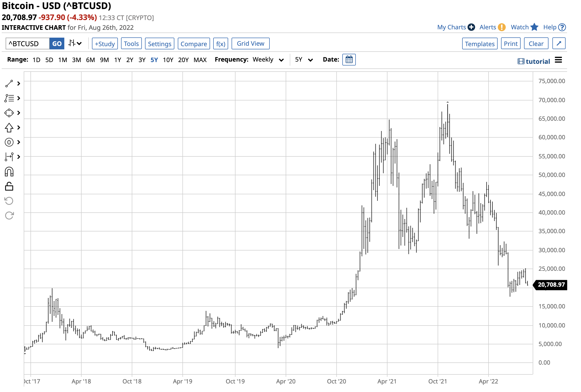This screenshot has height=392, width=581.
Task: Select the 3M range
Action: pos(77,60)
